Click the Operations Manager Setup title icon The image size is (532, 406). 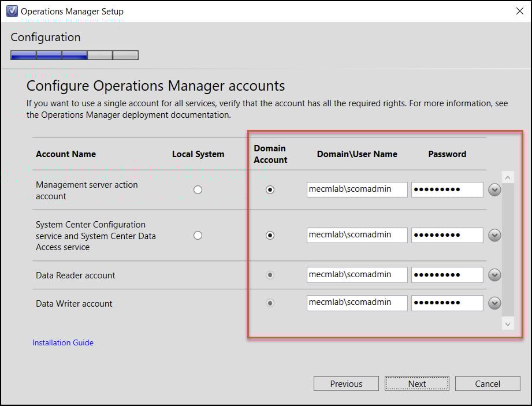coord(12,11)
